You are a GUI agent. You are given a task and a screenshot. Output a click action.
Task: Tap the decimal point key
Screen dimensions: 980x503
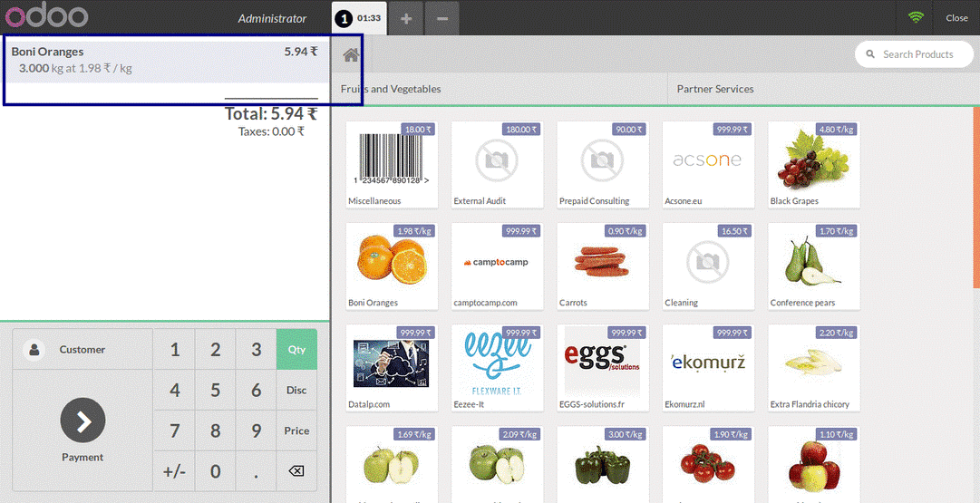point(257,471)
